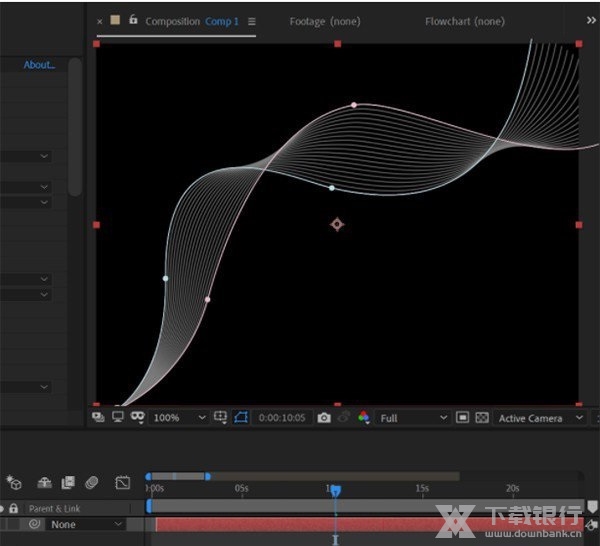Viewport: 600px width, 546px height.
Task: Switch to the Footage (none) tab
Action: (324, 21)
